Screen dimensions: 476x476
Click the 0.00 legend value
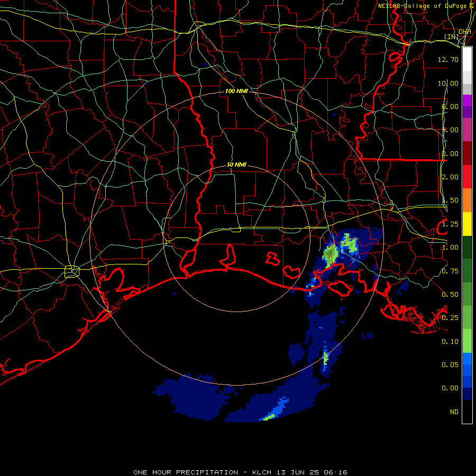450,388
